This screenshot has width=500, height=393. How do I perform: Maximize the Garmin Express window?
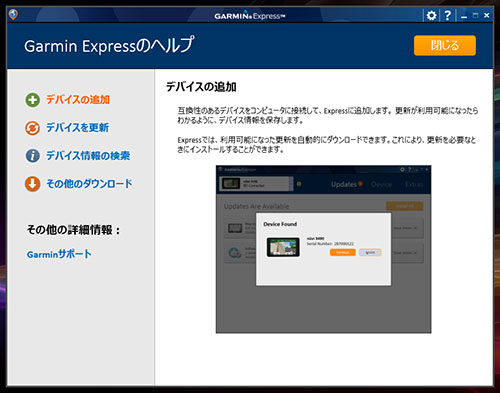coord(475,15)
